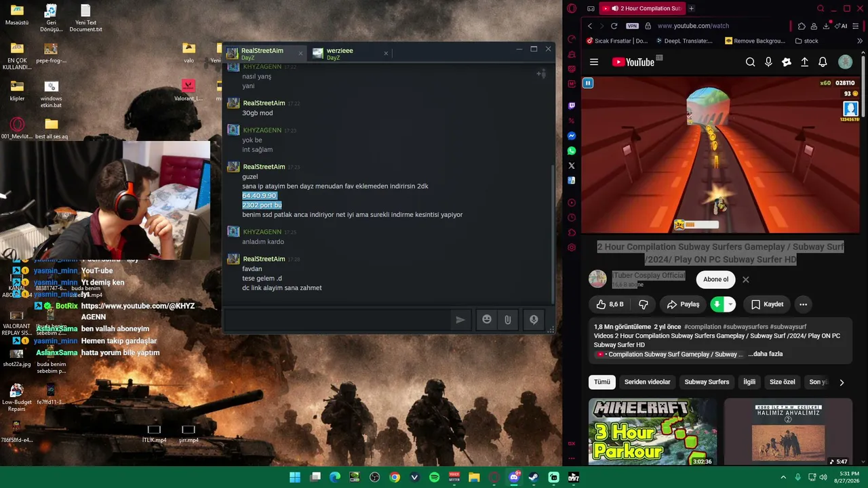Image resolution: width=868 pixels, height=488 pixels.
Task: Dismiss the X next to 'Abone ol'
Action: click(745, 279)
